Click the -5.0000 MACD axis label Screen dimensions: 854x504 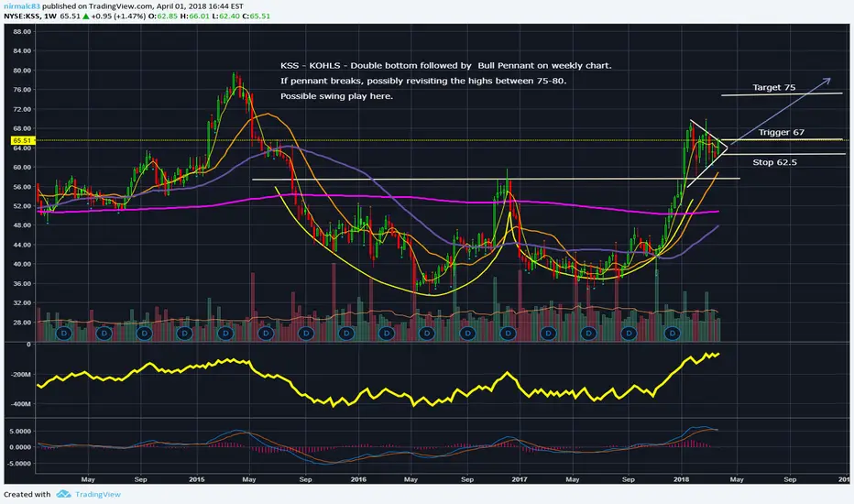[x=19, y=464]
